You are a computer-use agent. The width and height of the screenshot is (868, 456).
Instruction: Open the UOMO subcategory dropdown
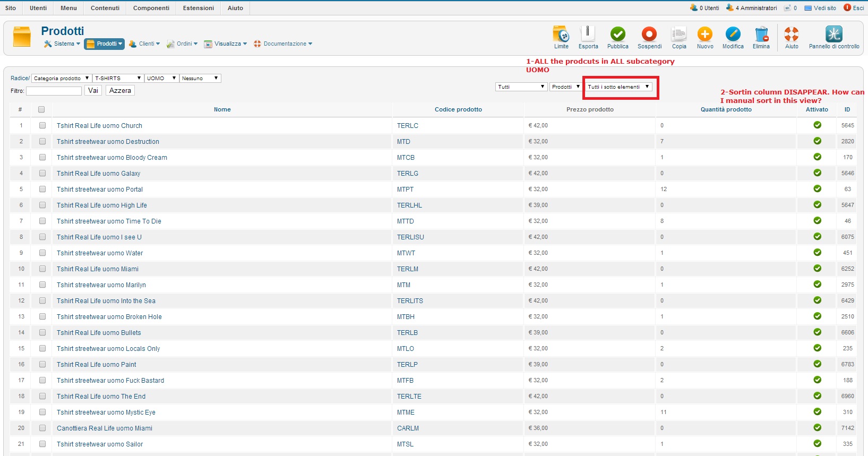[161, 79]
